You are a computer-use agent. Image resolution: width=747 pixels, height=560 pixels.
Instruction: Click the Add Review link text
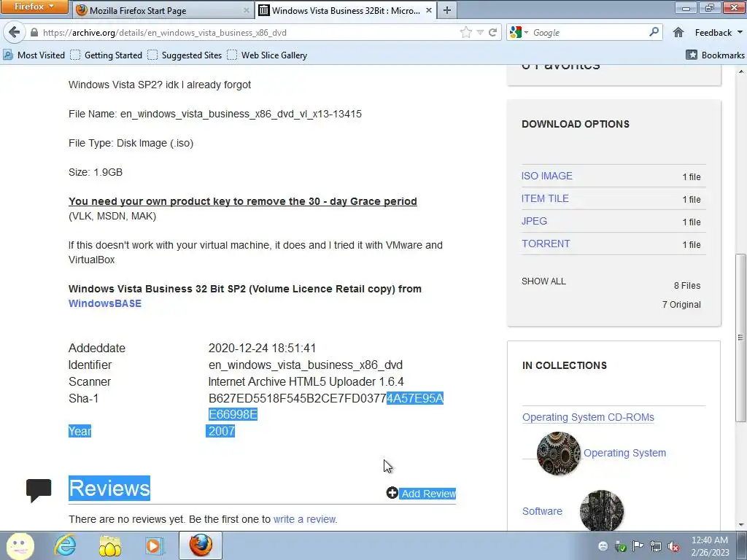point(428,494)
